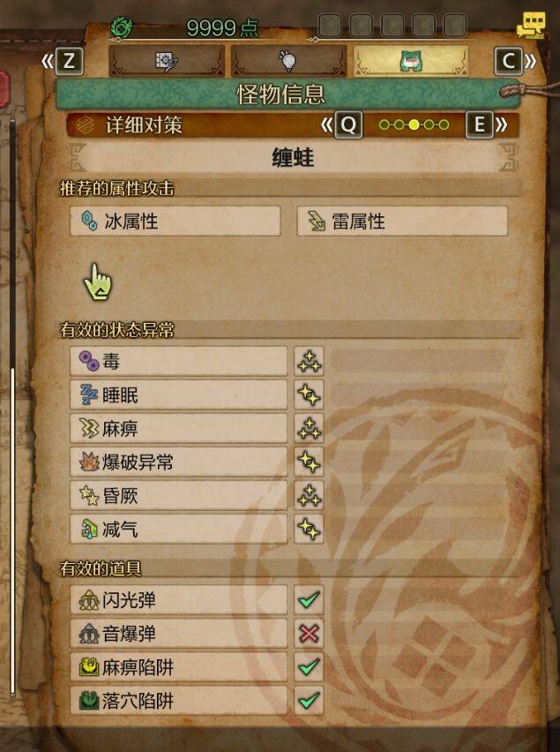Image resolution: width=560 pixels, height=752 pixels.
Task: Select the monster face tab icon
Action: 411,61
